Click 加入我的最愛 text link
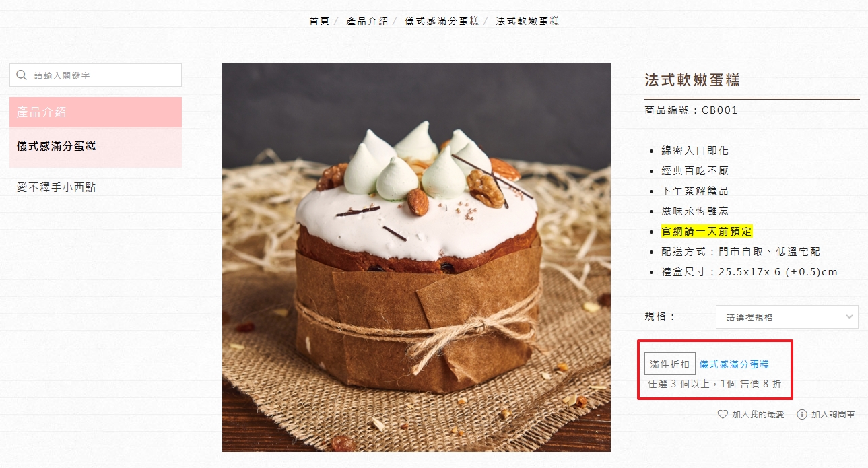The image size is (868, 468). point(758,415)
